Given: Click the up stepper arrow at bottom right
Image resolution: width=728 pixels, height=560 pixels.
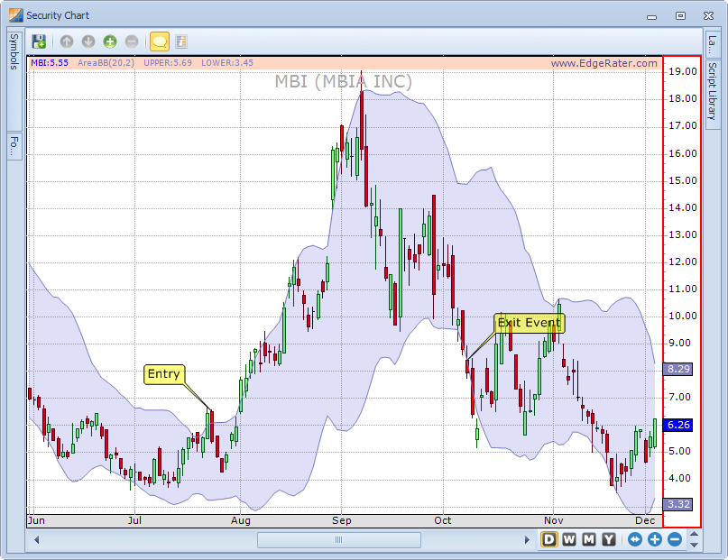Looking at the screenshot, I should pyautogui.click(x=694, y=534).
